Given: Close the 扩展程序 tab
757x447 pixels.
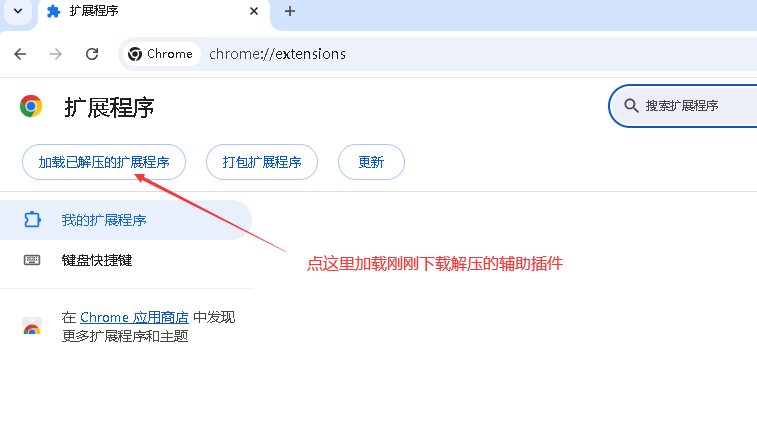Looking at the screenshot, I should tap(254, 12).
